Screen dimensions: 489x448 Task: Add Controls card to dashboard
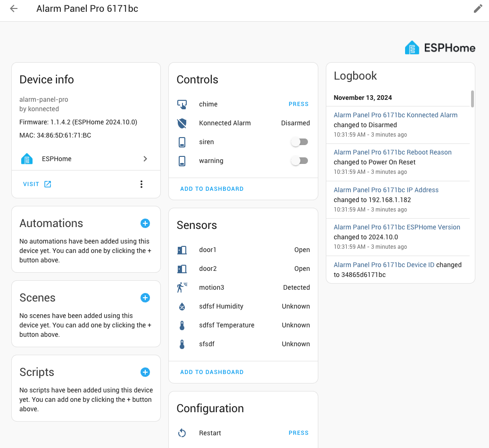(x=212, y=189)
